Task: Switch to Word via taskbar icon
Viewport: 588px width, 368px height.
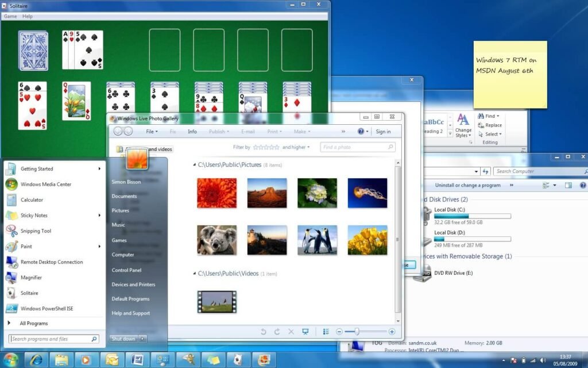Action: click(137, 360)
